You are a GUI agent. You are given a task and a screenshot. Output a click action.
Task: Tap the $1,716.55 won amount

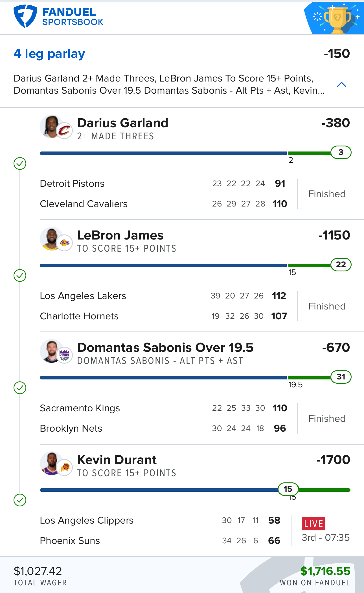click(x=325, y=571)
